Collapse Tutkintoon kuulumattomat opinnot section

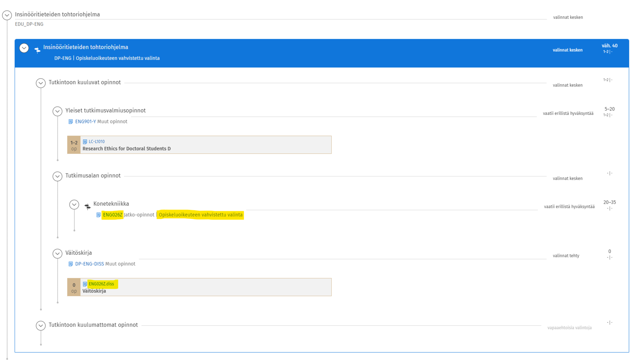click(41, 326)
